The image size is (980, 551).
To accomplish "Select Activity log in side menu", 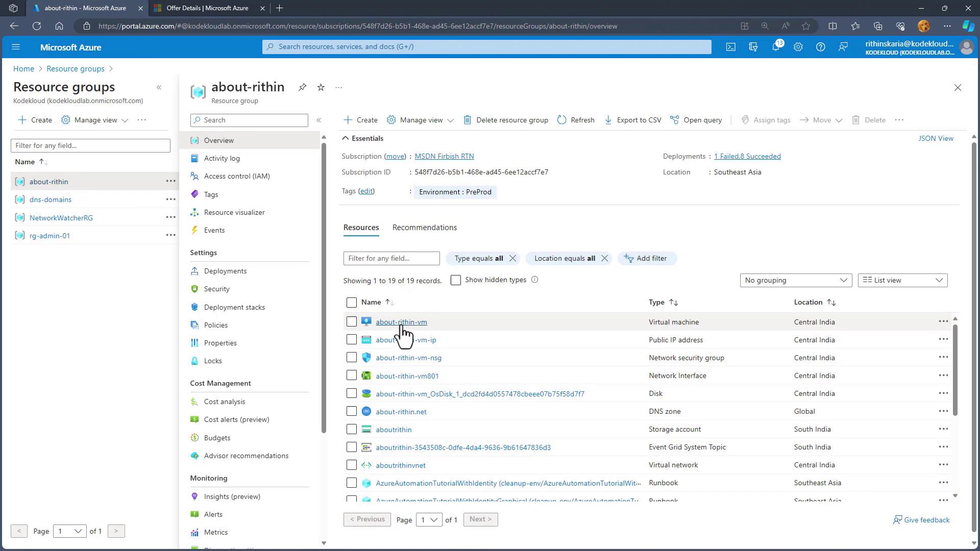I will click(222, 158).
